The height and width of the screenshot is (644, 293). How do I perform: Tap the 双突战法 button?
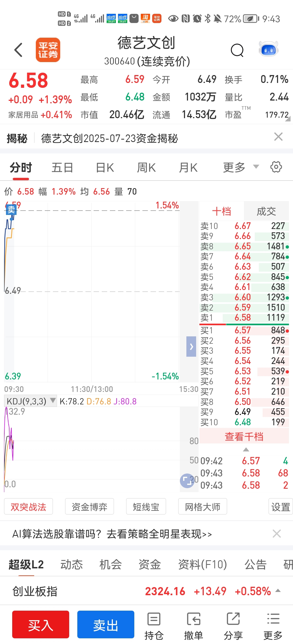tap(28, 507)
